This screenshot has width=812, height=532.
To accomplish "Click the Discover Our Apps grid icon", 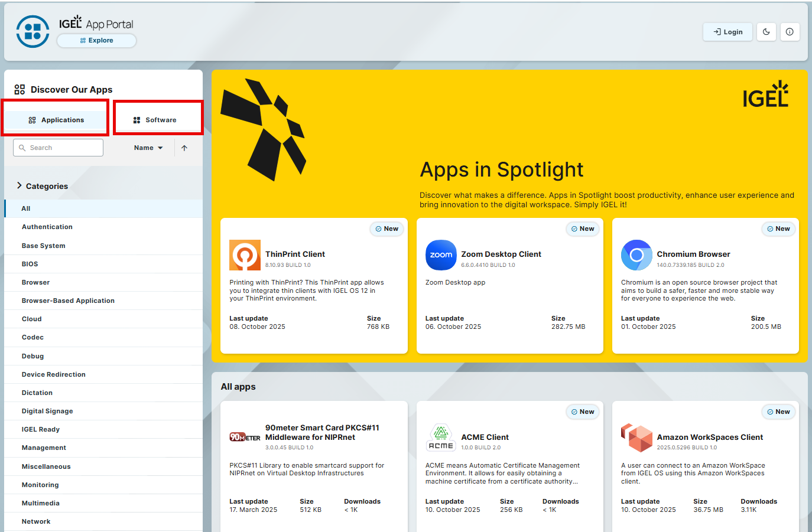I will tap(20, 89).
